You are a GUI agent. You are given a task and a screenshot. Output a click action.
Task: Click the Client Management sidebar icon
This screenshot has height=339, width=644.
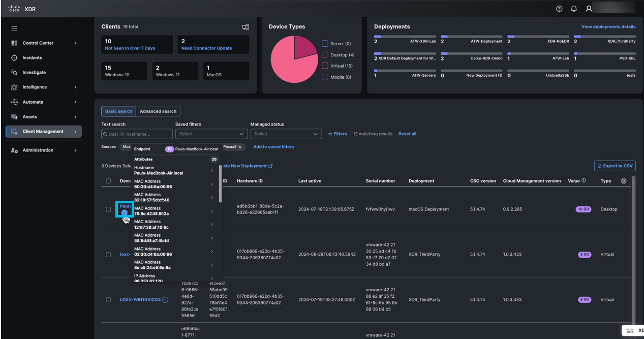(14, 132)
